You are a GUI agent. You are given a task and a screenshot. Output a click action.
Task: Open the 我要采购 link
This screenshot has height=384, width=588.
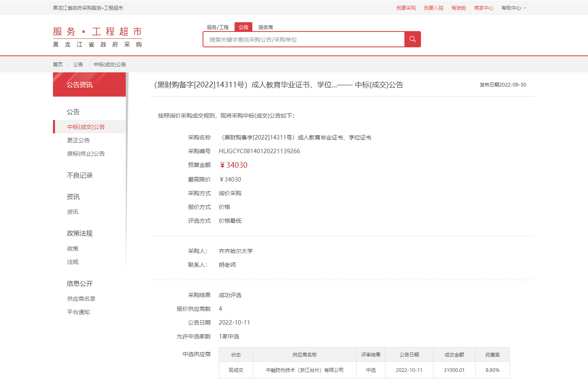click(x=406, y=8)
